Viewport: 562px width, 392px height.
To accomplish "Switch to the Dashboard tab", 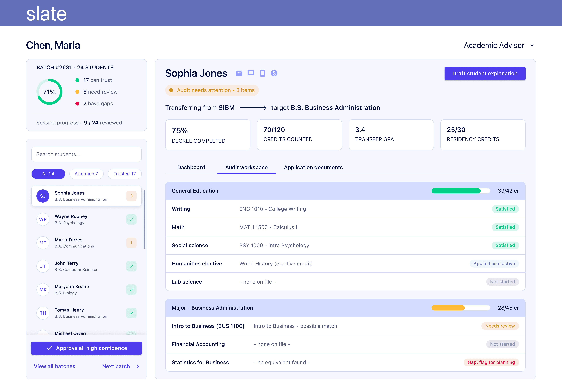I will 191,167.
